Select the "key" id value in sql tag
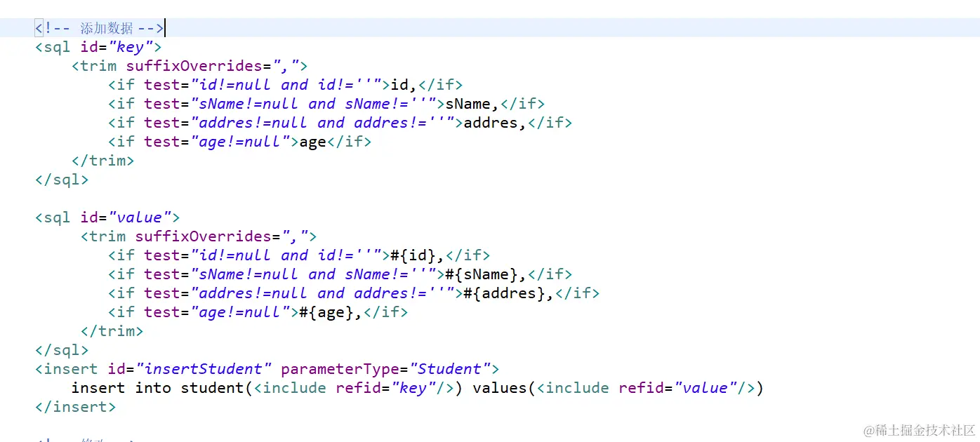 tap(131, 47)
